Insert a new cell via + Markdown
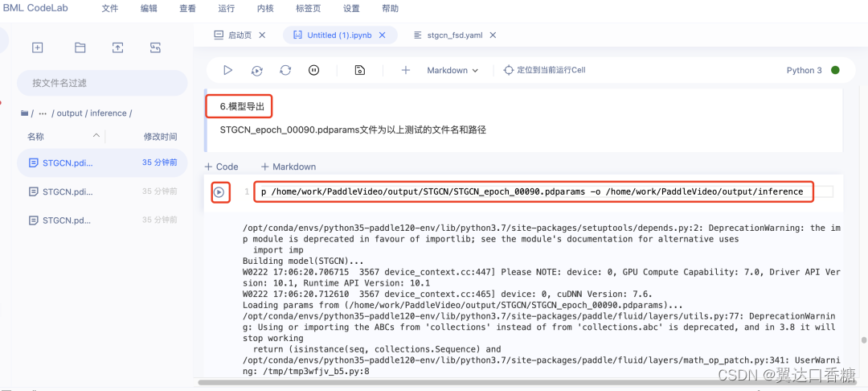This screenshot has width=868, height=391. (289, 167)
